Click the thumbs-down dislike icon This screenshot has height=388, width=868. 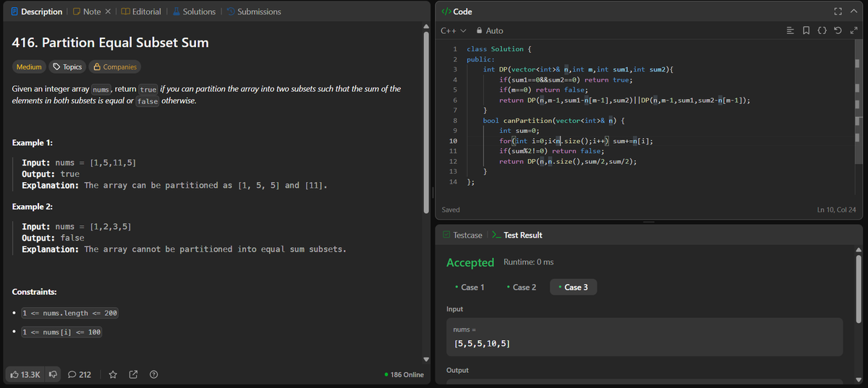click(x=53, y=374)
